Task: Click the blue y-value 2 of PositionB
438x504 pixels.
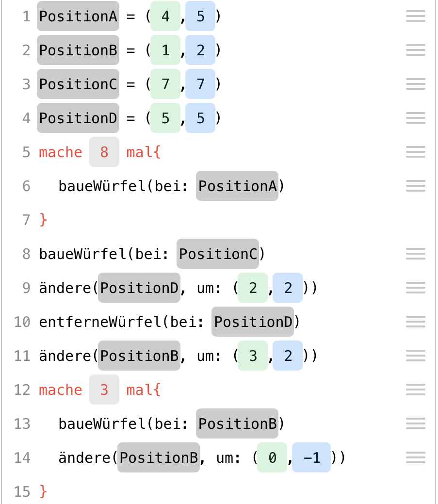Action: tap(200, 50)
